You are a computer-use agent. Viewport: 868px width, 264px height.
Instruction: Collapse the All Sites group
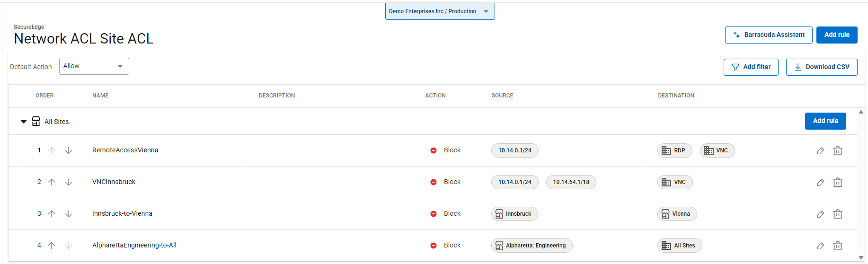24,122
